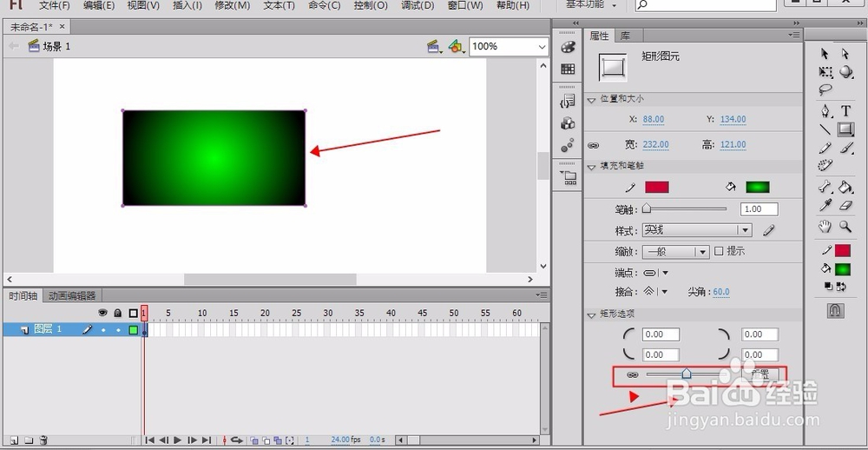Select the Text tool
Image resolution: width=868 pixels, height=450 pixels.
pos(845,111)
